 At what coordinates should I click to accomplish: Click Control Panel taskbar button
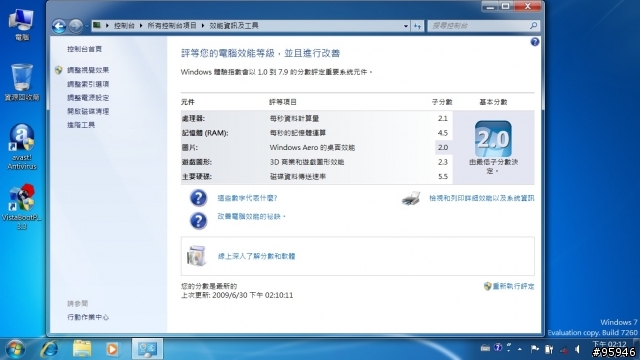pyautogui.click(x=147, y=349)
